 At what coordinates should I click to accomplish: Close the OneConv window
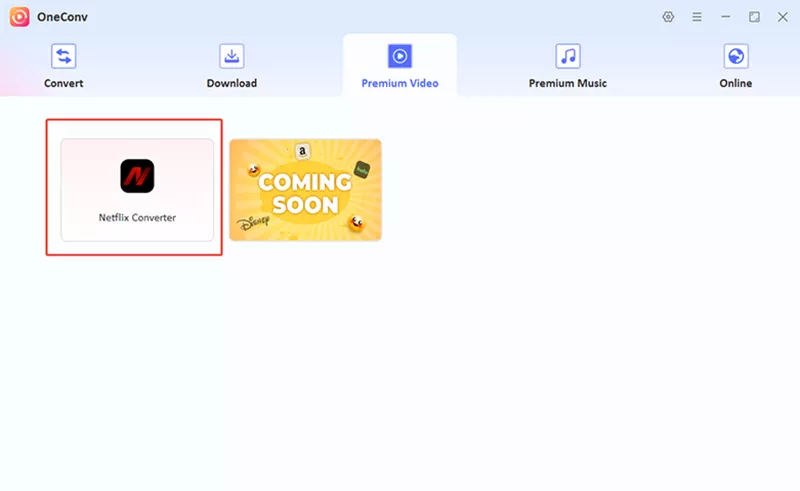(783, 17)
